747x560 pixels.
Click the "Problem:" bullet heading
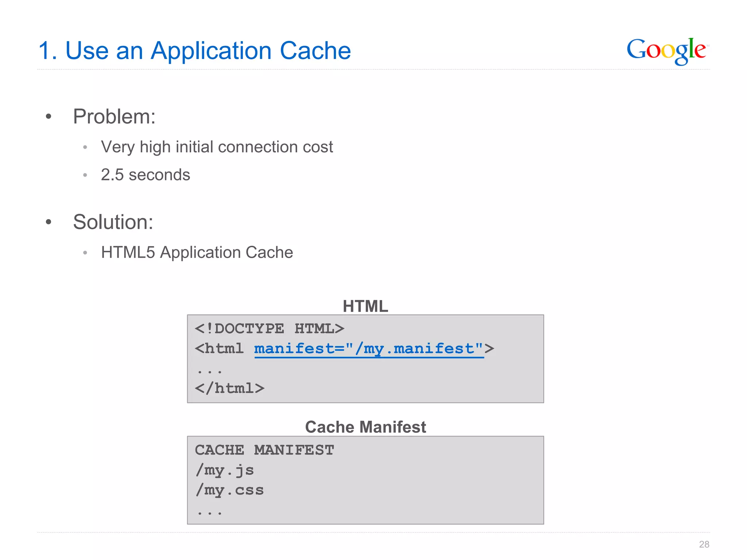(x=114, y=117)
